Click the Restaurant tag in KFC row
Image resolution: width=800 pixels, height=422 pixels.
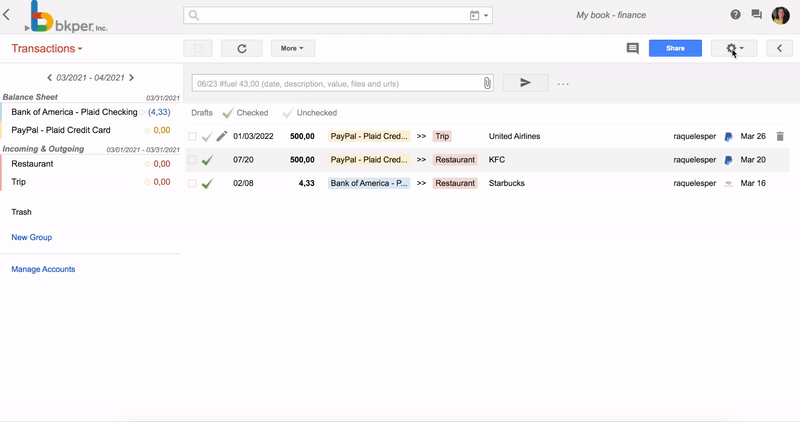click(x=455, y=160)
